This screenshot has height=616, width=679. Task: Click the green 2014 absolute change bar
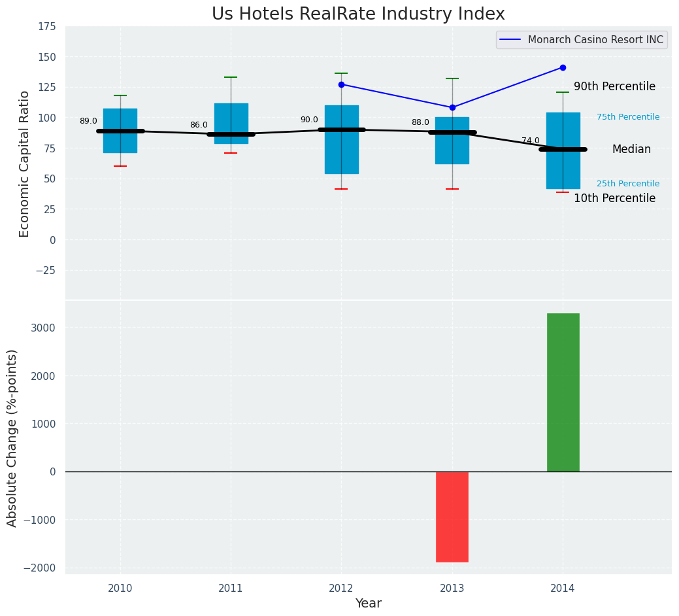563,392
